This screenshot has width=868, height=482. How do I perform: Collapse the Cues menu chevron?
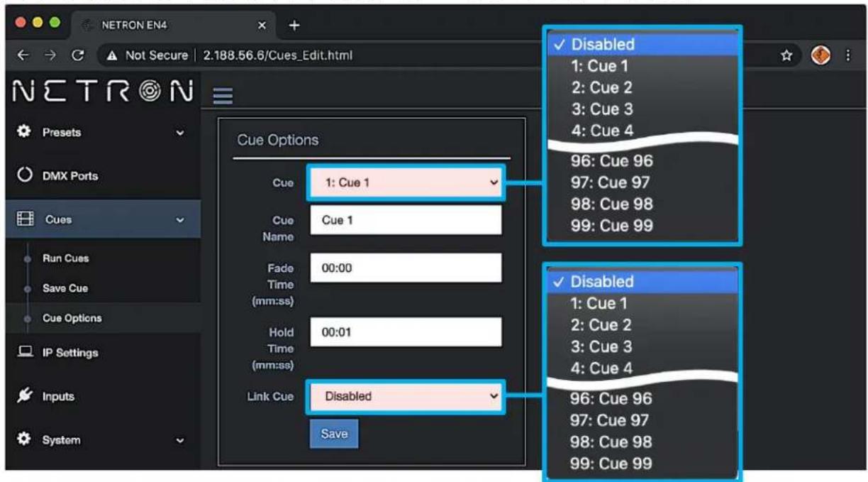(180, 220)
